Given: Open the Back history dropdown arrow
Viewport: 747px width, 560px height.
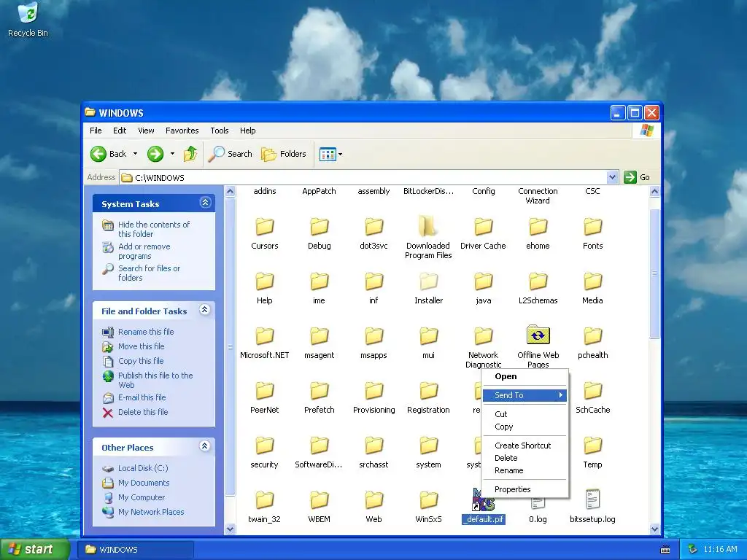Looking at the screenshot, I should pyautogui.click(x=135, y=154).
